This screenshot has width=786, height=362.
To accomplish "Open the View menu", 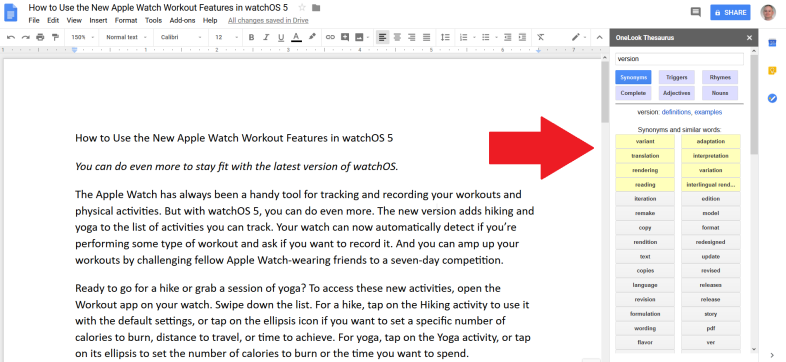I will pos(74,21).
